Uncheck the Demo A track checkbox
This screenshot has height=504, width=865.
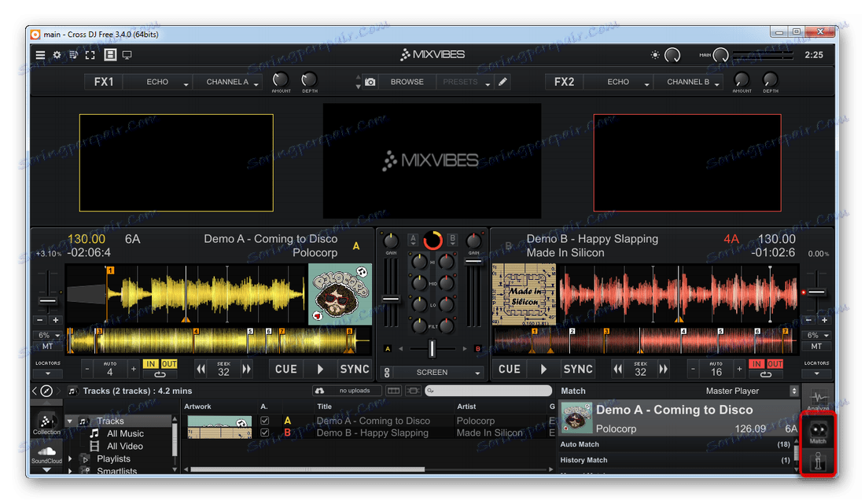(x=264, y=421)
